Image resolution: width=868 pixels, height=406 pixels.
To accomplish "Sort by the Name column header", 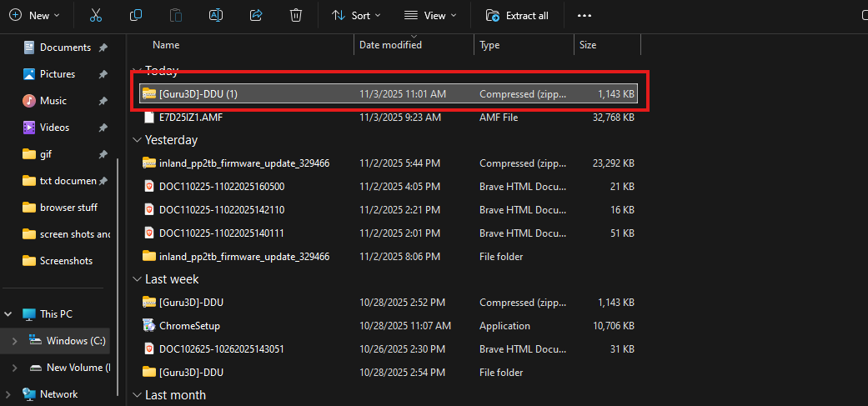I will tap(166, 45).
